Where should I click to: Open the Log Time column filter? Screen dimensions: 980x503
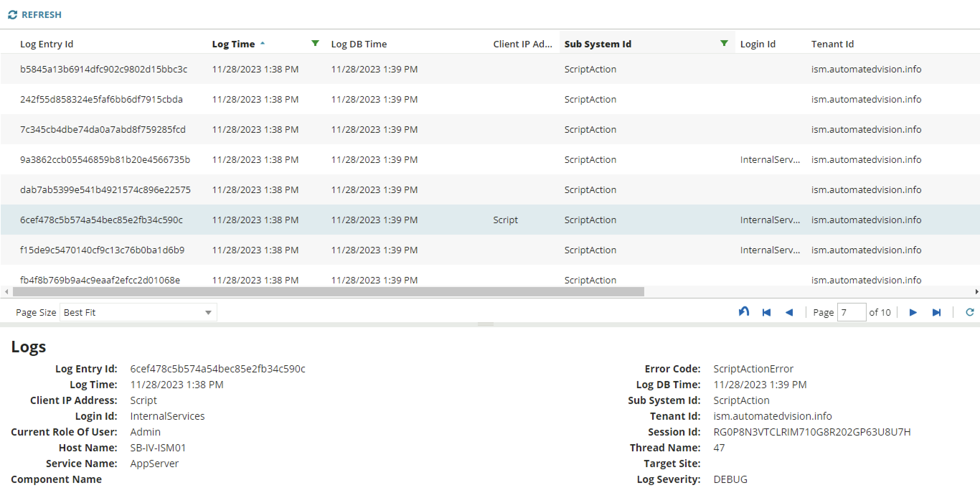click(315, 43)
